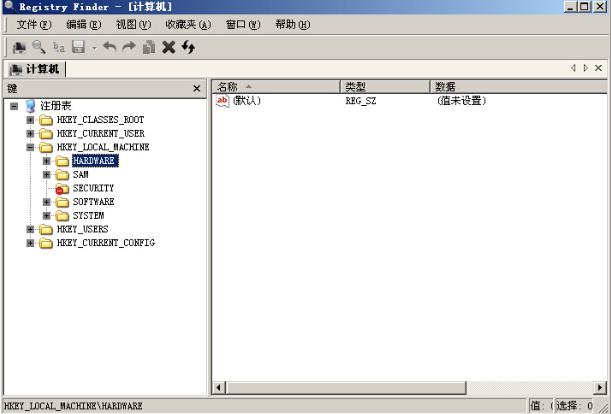
Task: Redo the last action
Action: tap(129, 47)
